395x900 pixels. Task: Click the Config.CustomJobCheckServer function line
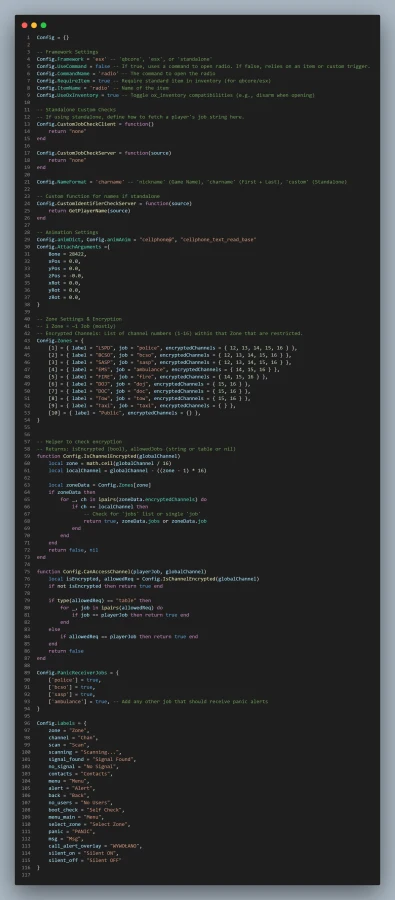(x=104, y=153)
